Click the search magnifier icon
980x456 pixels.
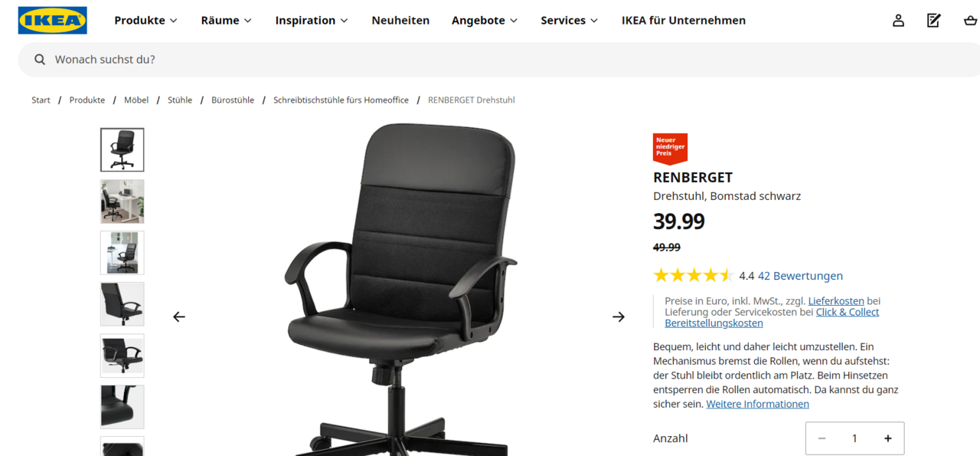point(40,59)
